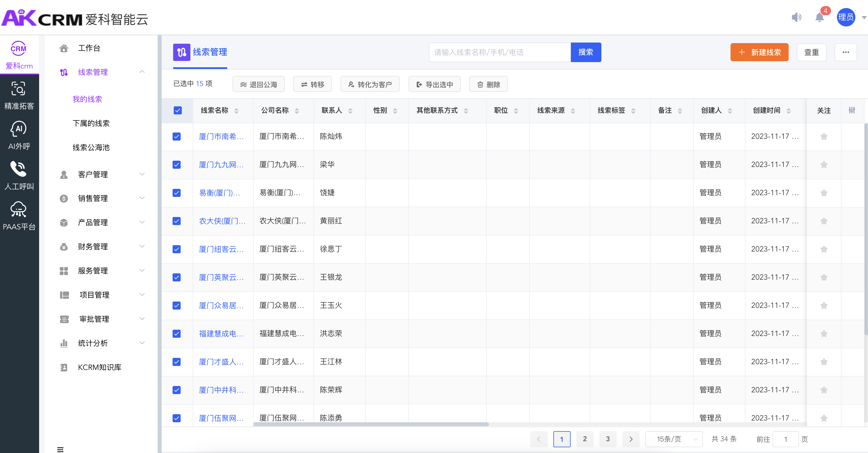This screenshot has width=868, height=453.
Task: Uncheck the 梁华 row checkbox
Action: click(177, 165)
